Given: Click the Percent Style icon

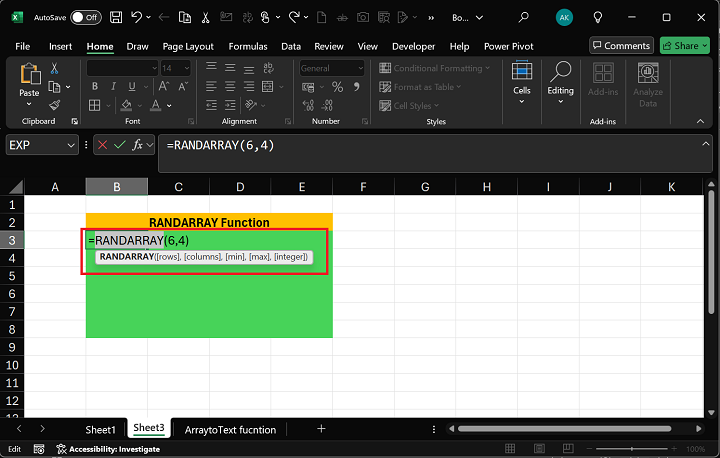Looking at the screenshot, I should (338, 87).
